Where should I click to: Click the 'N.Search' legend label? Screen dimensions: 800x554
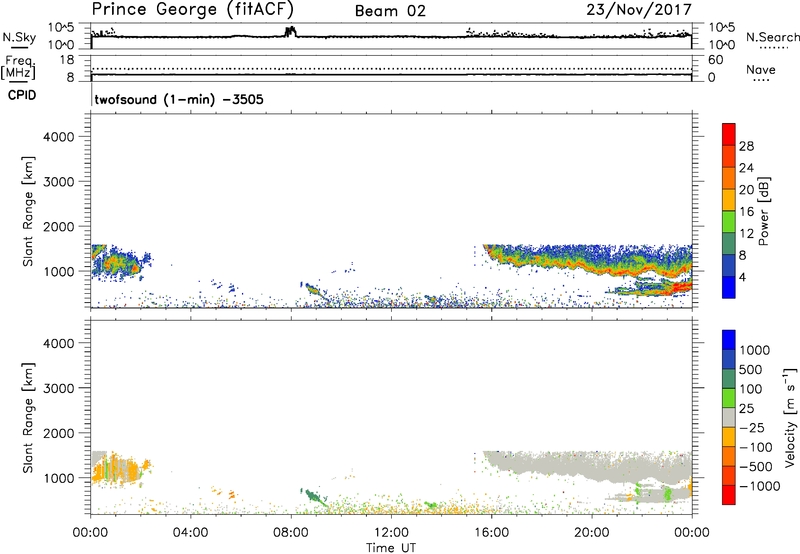pos(772,37)
